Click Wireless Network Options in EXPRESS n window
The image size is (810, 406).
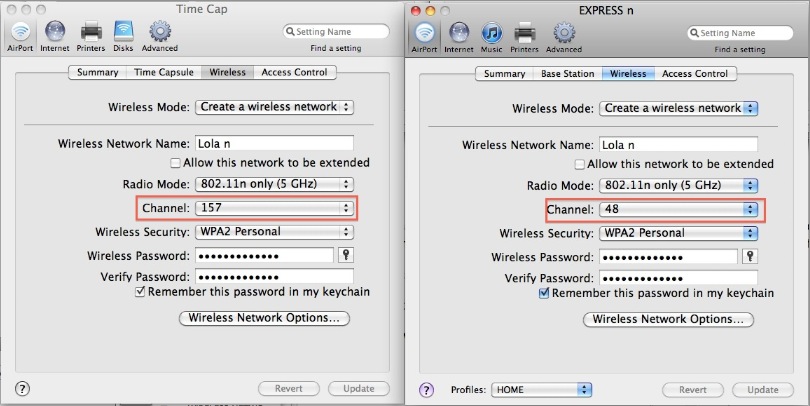click(668, 319)
